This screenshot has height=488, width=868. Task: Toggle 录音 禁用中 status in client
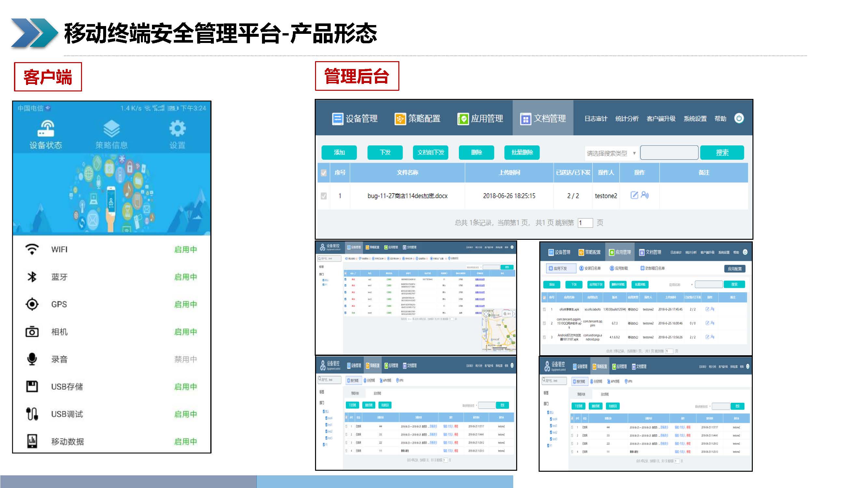pyautogui.click(x=185, y=359)
